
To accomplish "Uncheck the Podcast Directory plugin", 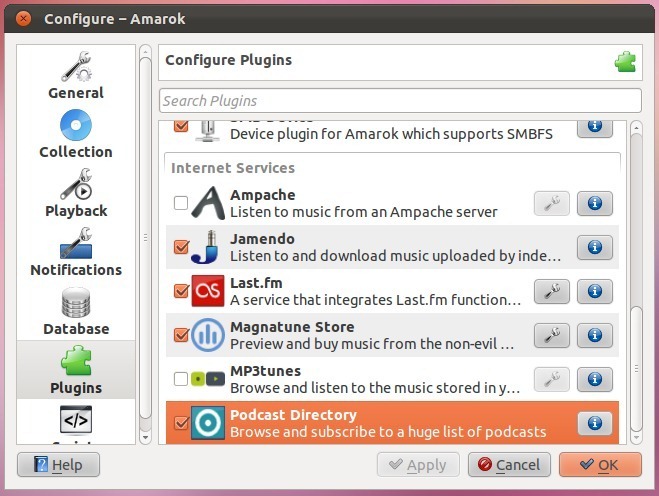I will tap(181, 423).
